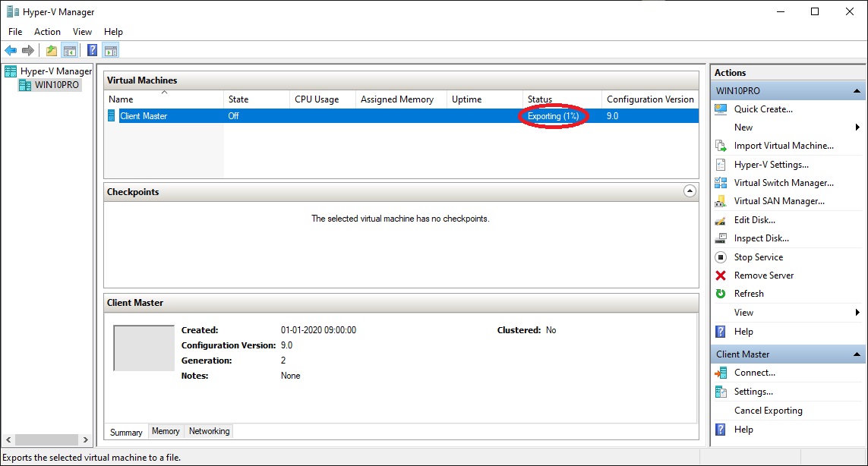Open the View menu in menu bar
This screenshot has height=466, width=868.
tap(82, 32)
